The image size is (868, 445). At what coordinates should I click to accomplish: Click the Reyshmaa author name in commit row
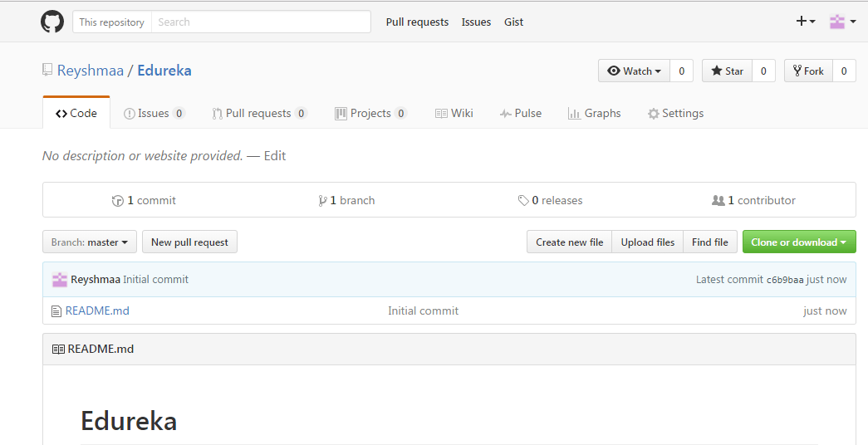pyautogui.click(x=96, y=280)
